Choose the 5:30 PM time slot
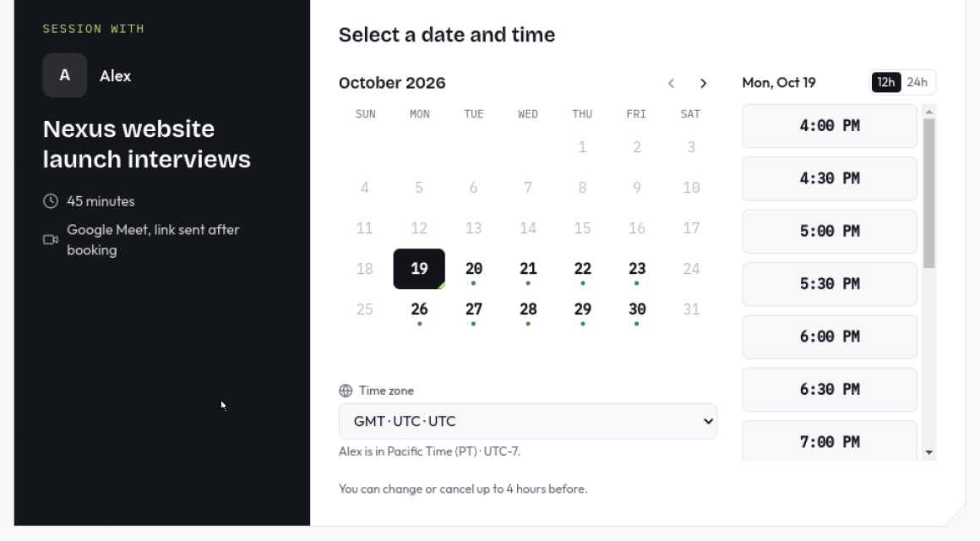Screen dimensions: 980x541 pyautogui.click(x=830, y=284)
